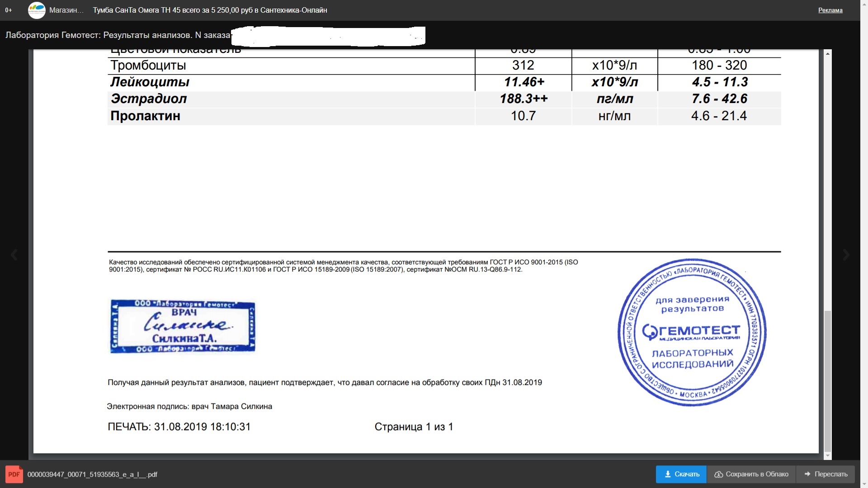The image size is (868, 488).
Task: Click the download arrow icon in Скачать
Action: [668, 474]
